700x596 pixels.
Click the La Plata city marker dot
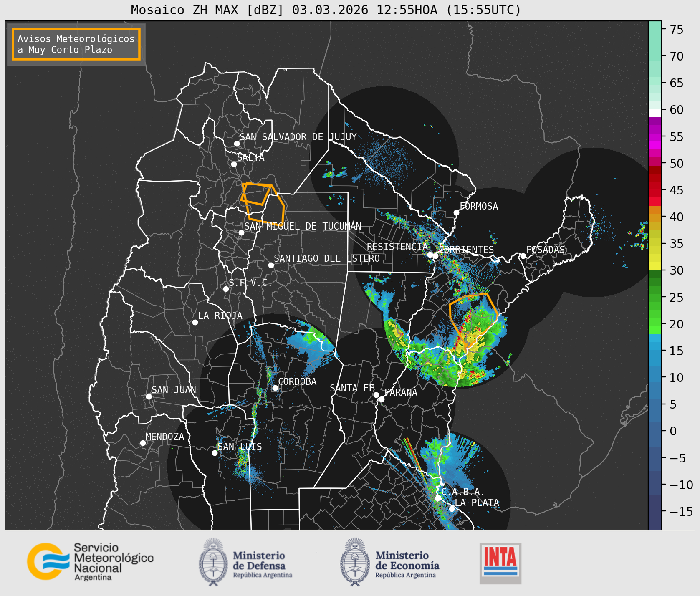click(452, 509)
